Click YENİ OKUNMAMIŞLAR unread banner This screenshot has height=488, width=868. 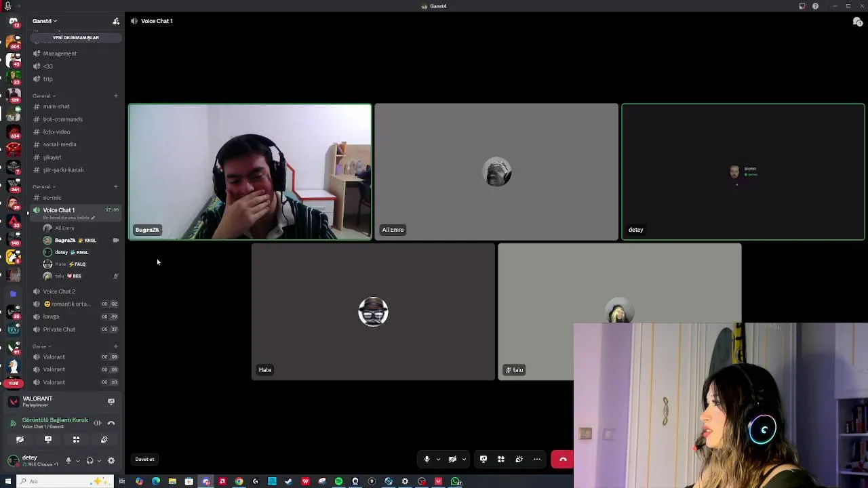[x=76, y=37]
